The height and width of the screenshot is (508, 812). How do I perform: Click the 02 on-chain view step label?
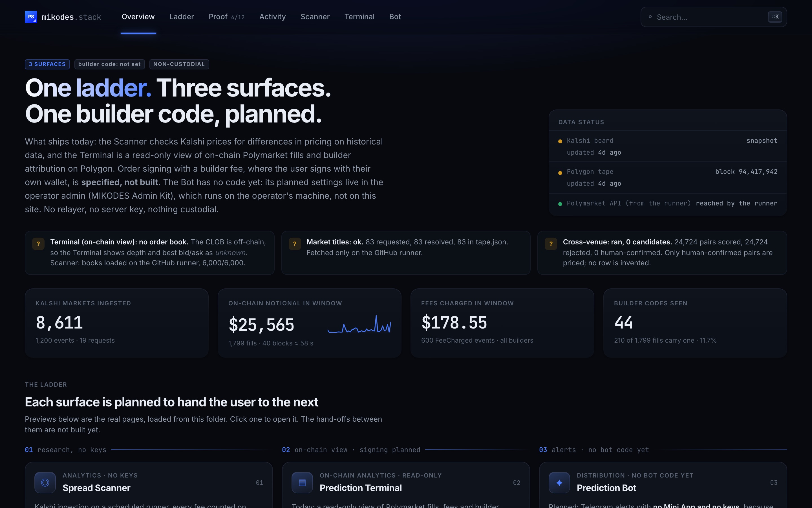pyautogui.click(x=351, y=450)
